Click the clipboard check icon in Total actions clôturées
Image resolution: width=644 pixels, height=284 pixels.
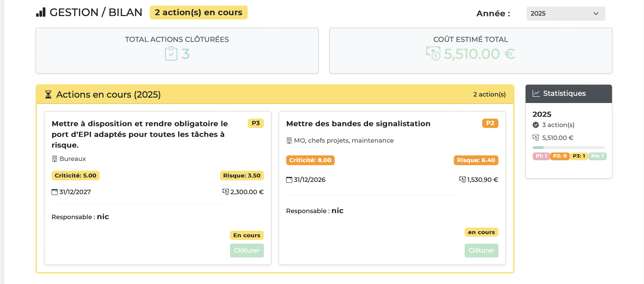pyautogui.click(x=171, y=54)
